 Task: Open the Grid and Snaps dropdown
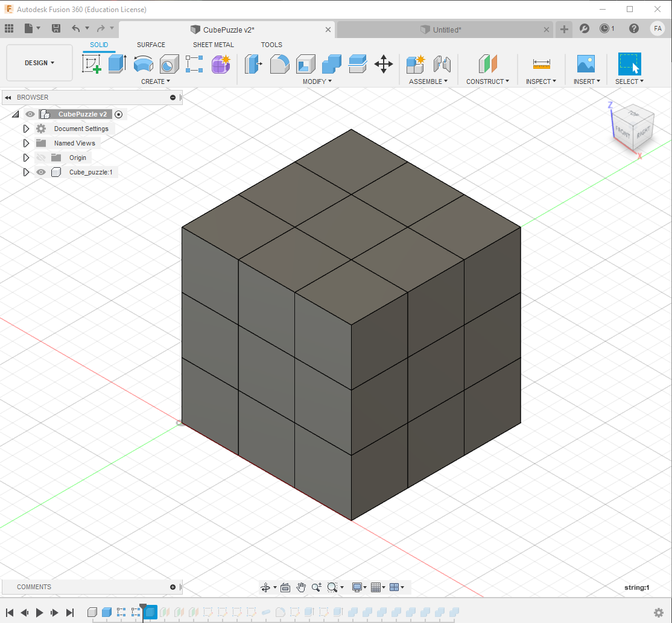(378, 587)
